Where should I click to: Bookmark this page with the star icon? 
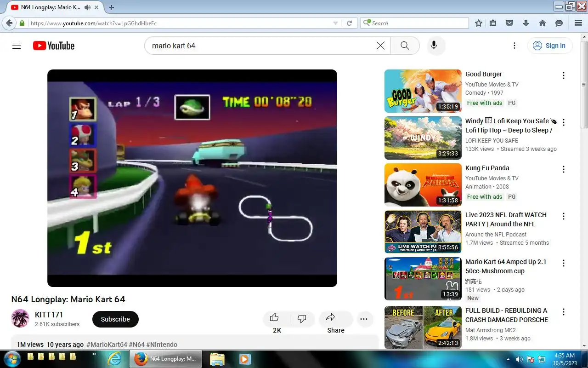pos(479,23)
